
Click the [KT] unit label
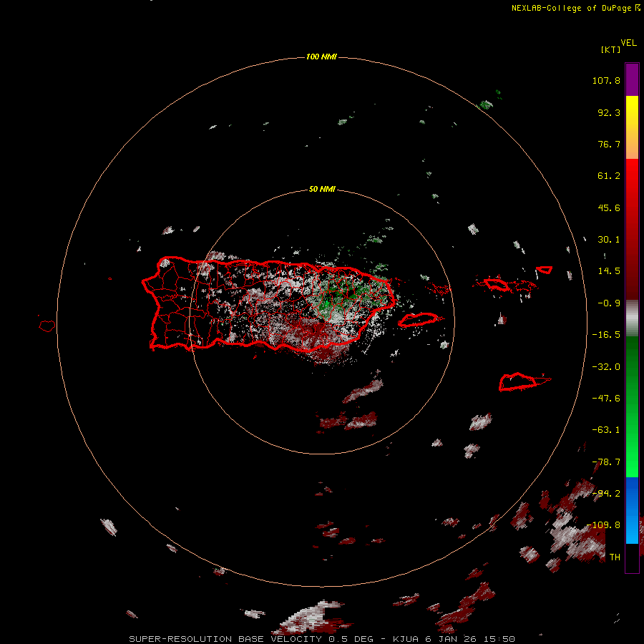pos(610,49)
